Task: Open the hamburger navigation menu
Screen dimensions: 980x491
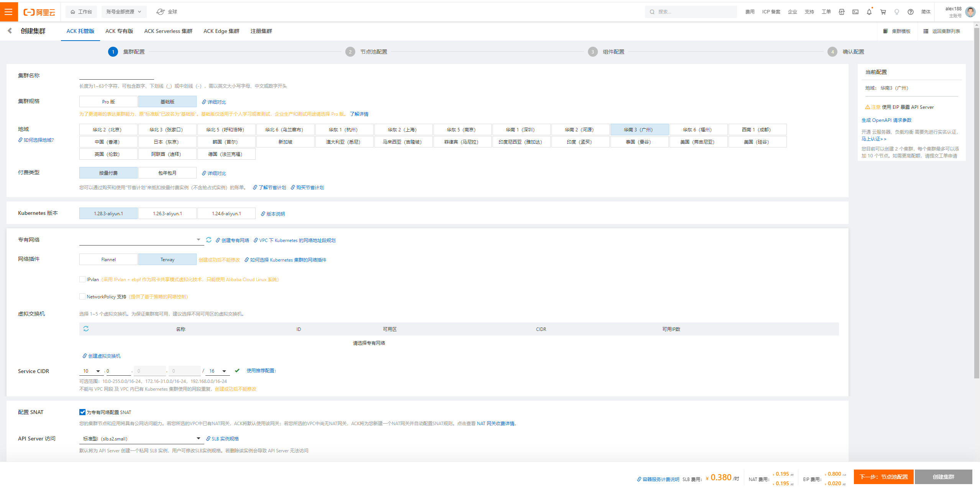Action: 8,12
